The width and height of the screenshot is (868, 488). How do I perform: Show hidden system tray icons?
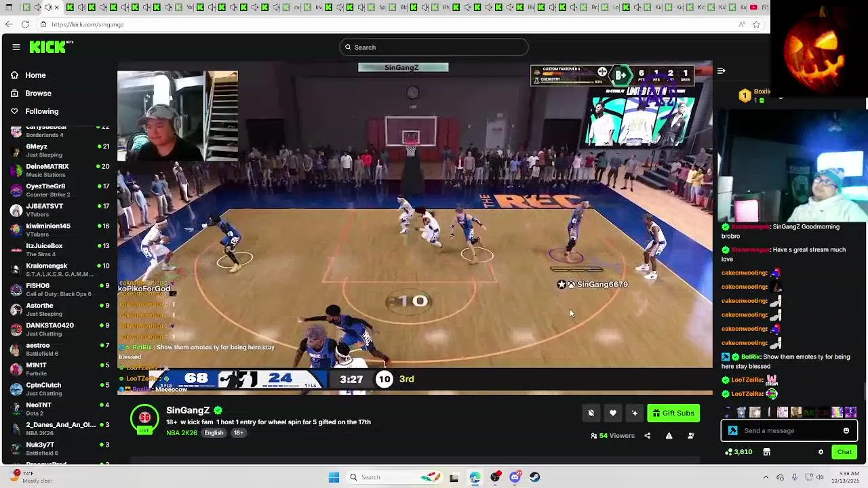pyautogui.click(x=766, y=477)
